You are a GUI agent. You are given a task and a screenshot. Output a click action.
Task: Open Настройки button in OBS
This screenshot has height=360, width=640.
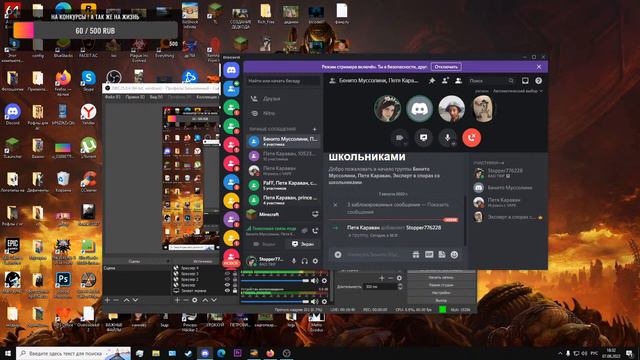point(441,293)
